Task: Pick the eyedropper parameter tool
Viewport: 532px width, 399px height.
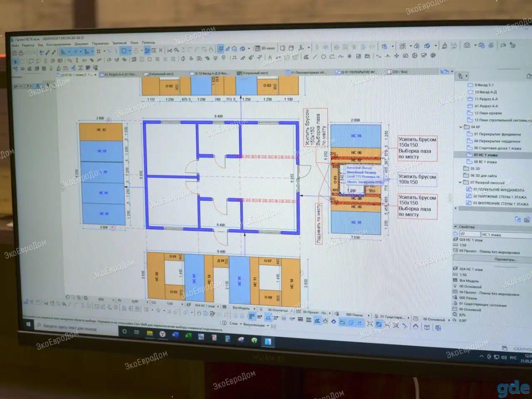Action: (x=47, y=52)
